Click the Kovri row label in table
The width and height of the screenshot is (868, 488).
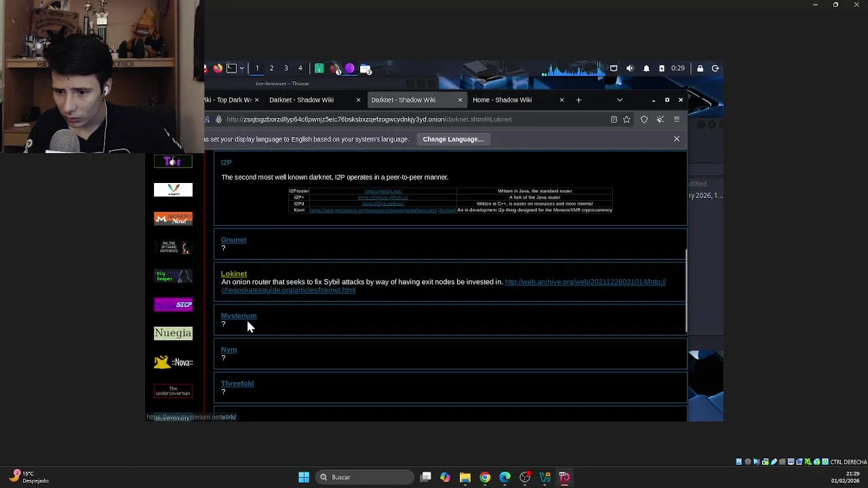pyautogui.click(x=299, y=210)
